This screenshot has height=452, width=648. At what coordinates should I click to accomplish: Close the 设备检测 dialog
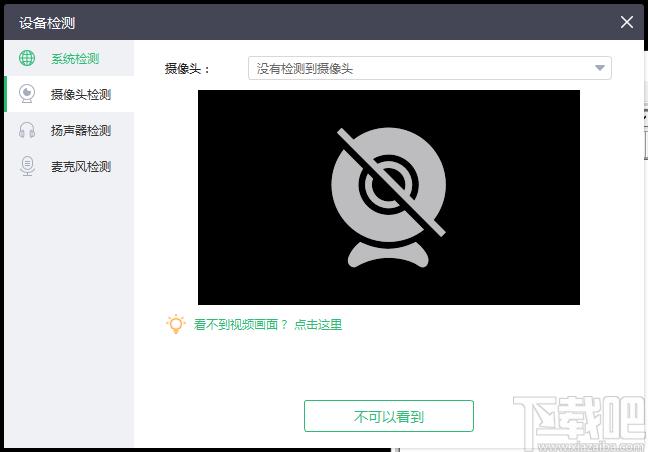coord(627,22)
